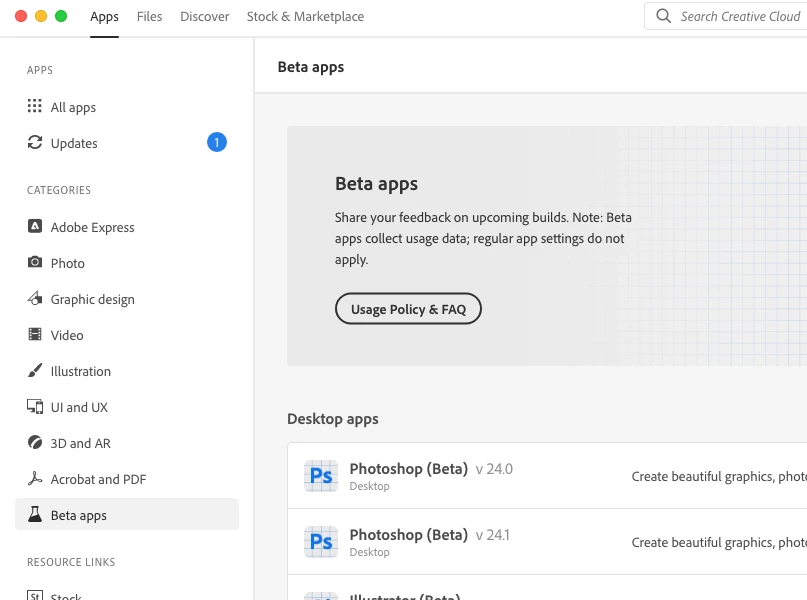The image size is (807, 600).
Task: Click the Usage Policy & FAQ button
Action: click(x=408, y=309)
